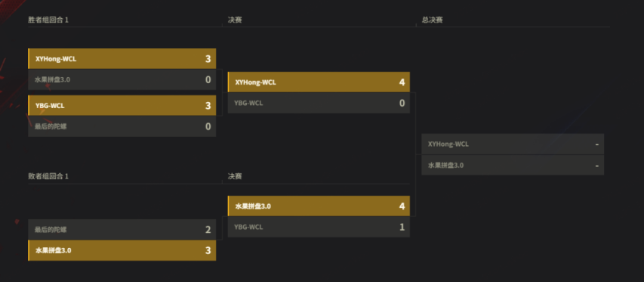Viewport: 644px width, 282px height.
Task: Click 决赛 header beside 胜者组回合 1
Action: coord(235,20)
